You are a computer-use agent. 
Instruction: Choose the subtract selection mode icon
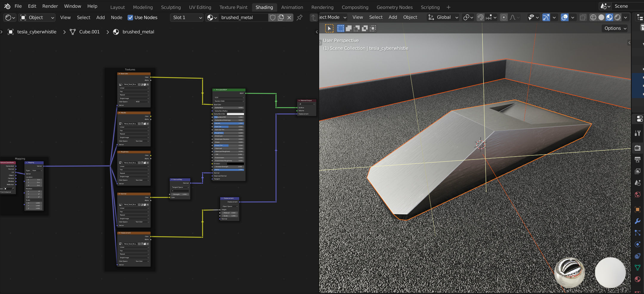click(356, 28)
